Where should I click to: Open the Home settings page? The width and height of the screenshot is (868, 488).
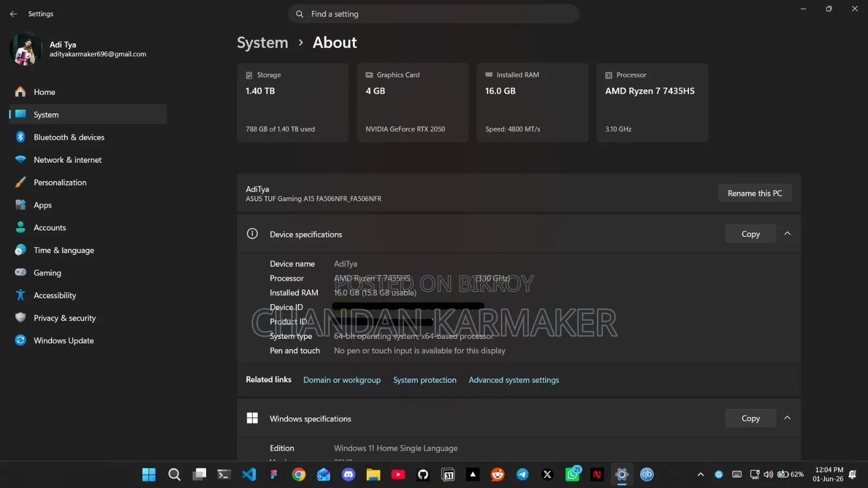click(88, 92)
